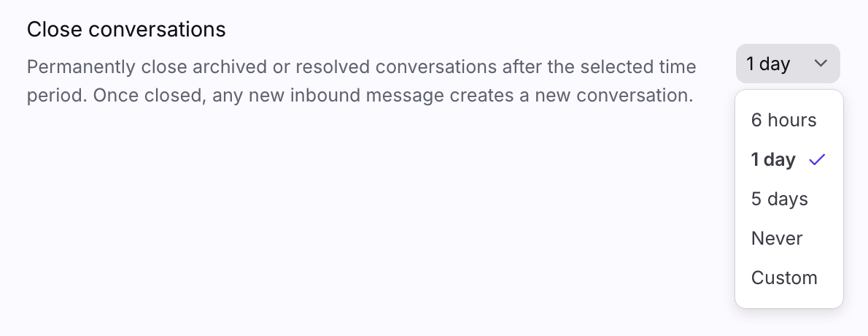
Task: Click the purple checkmark beside 1 day
Action: 817,160
